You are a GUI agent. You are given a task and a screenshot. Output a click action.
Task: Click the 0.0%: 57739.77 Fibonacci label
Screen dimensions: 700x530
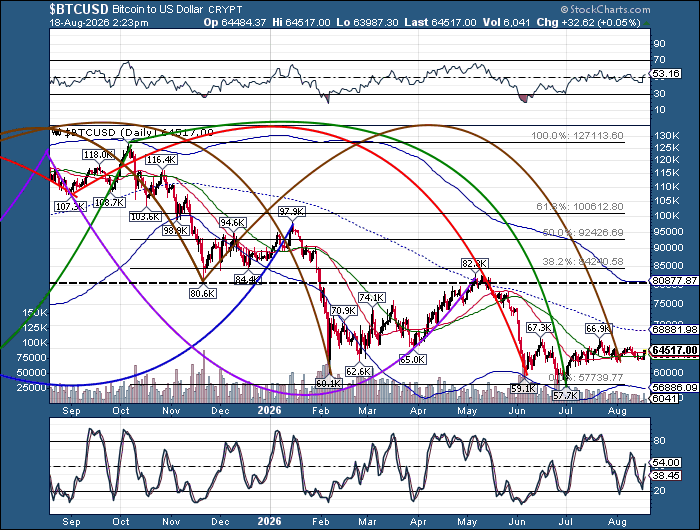tap(586, 378)
